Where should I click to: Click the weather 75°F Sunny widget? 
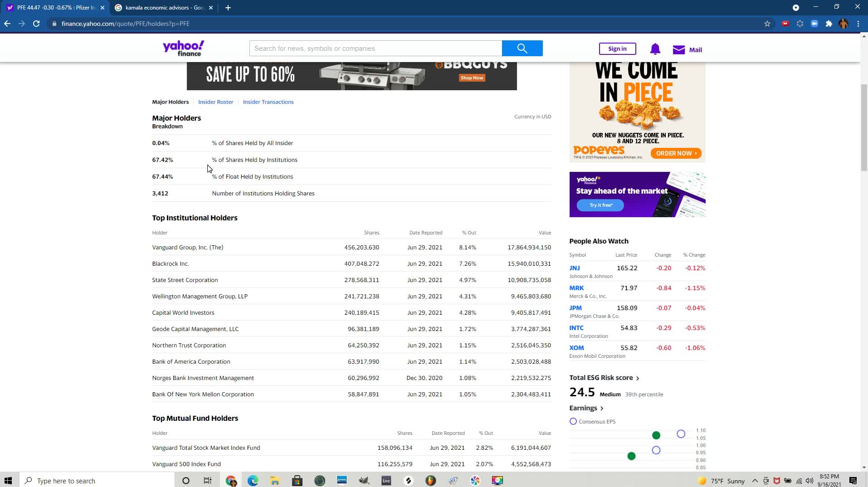click(x=721, y=481)
